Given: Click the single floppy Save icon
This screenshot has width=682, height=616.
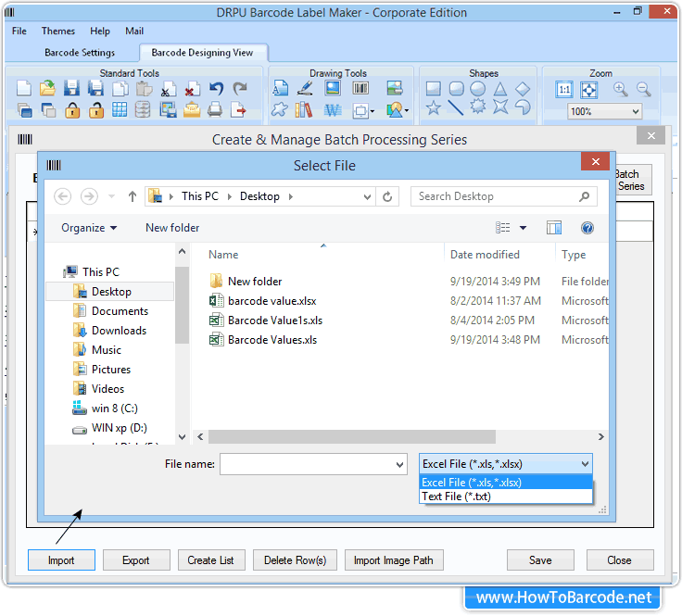Looking at the screenshot, I should click(x=71, y=88).
